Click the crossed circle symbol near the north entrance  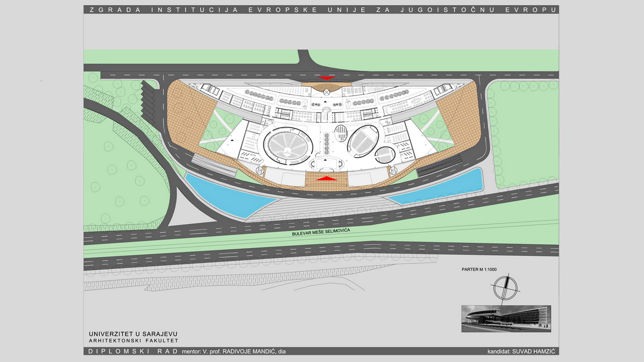pos(326,92)
